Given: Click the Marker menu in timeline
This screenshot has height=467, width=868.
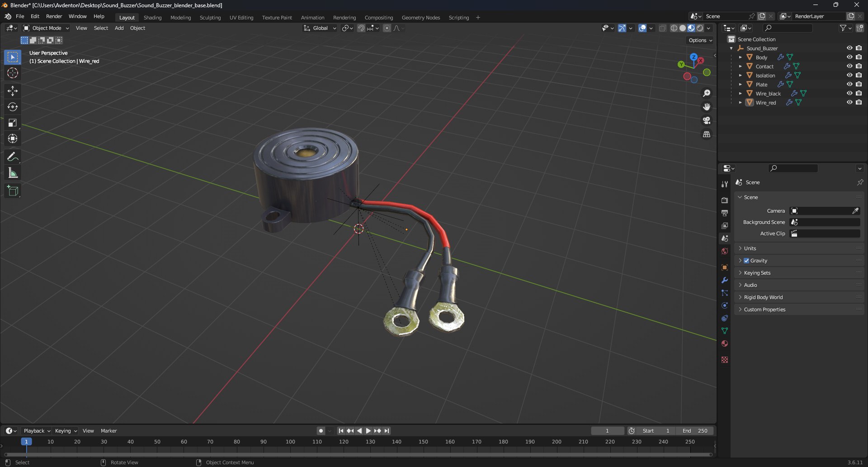Looking at the screenshot, I should tap(108, 431).
